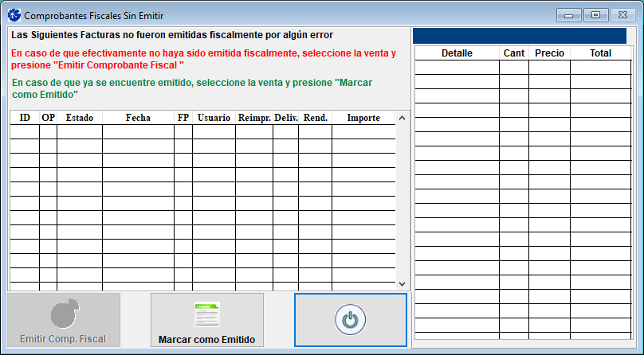Click the Total column header
The height and width of the screenshot is (355, 644).
click(x=600, y=53)
